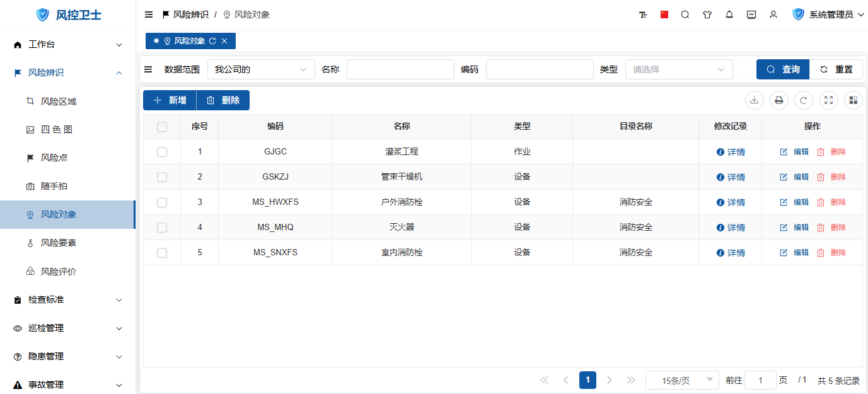Open the column layout grid icon

tap(854, 100)
